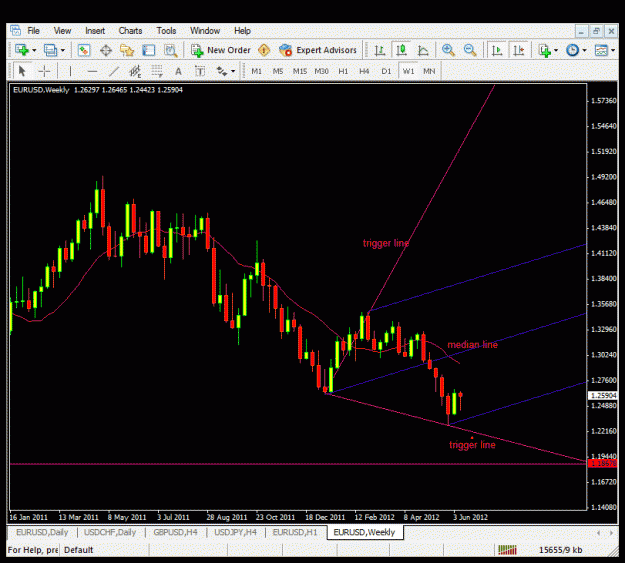Open a New Chart via toolbar icon
The image size is (625, 563).
point(22,50)
